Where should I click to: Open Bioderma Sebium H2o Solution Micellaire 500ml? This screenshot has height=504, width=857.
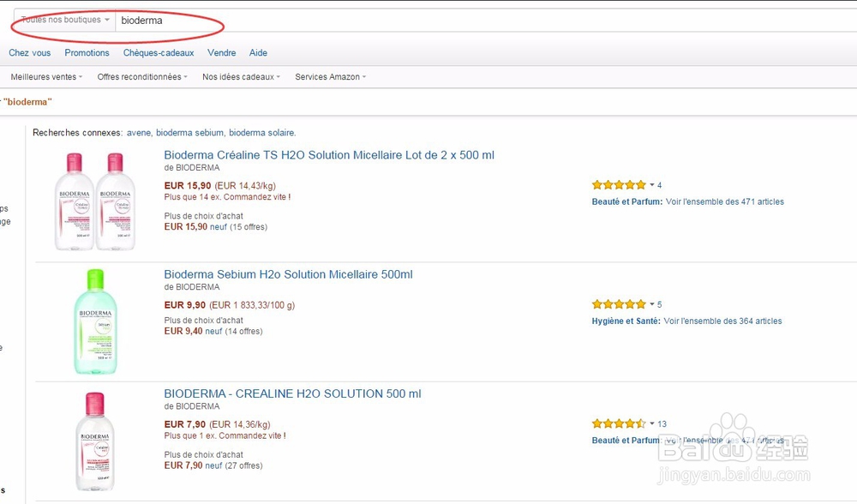pyautogui.click(x=288, y=274)
